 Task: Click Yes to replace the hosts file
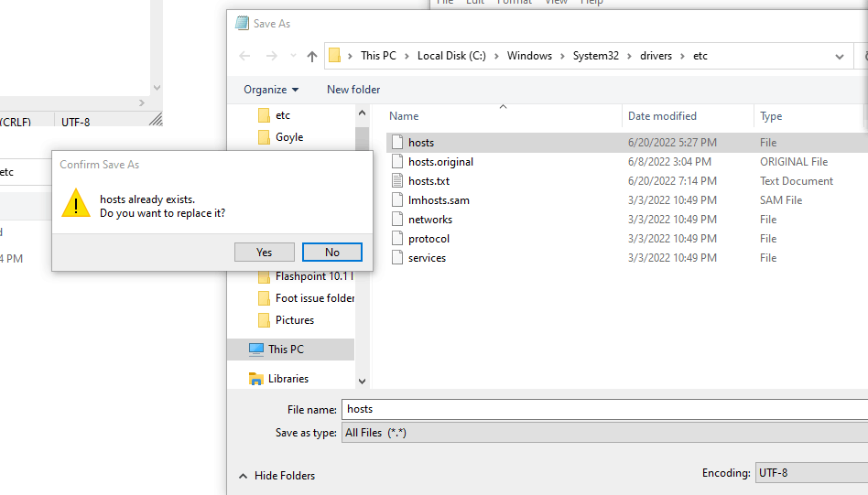click(x=264, y=253)
